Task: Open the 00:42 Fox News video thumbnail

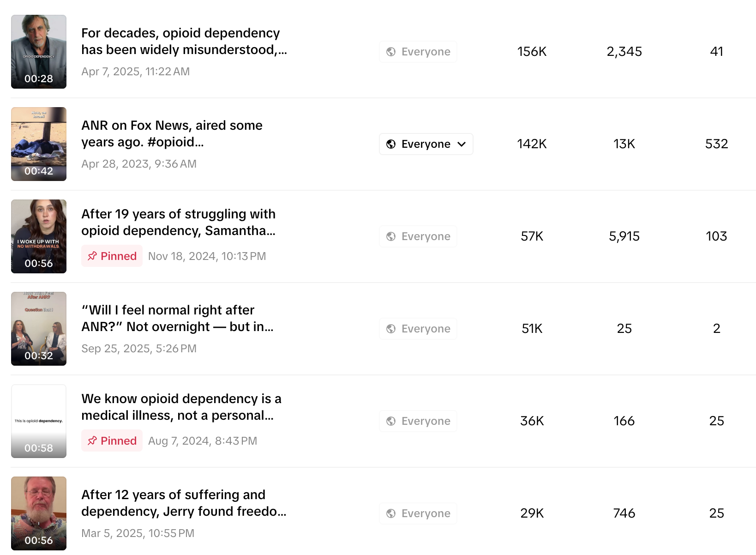Action: tap(39, 144)
